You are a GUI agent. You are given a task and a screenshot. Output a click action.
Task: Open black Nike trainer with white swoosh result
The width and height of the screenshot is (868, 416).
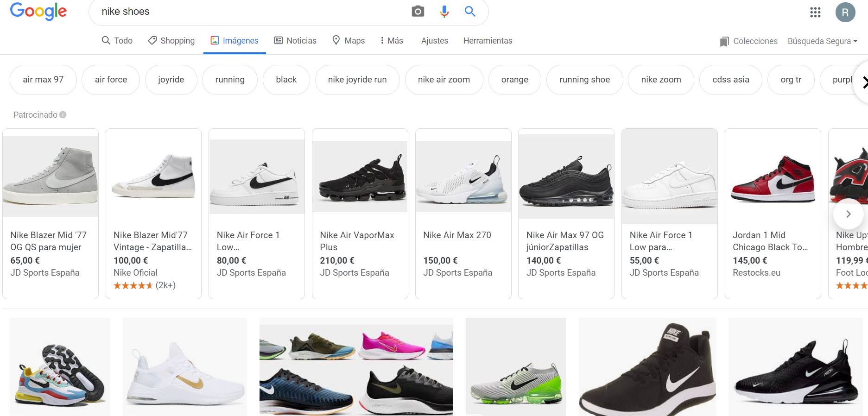tap(647, 367)
